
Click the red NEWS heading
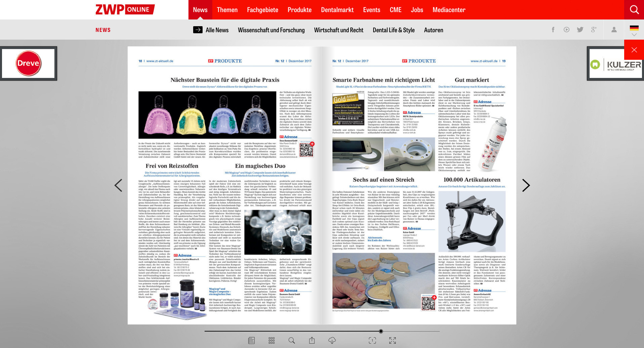pos(103,30)
